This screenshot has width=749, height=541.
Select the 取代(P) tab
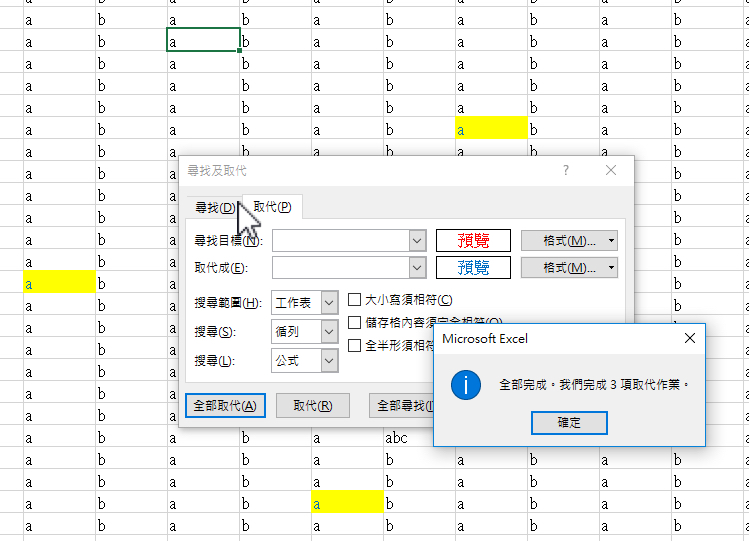click(x=272, y=207)
